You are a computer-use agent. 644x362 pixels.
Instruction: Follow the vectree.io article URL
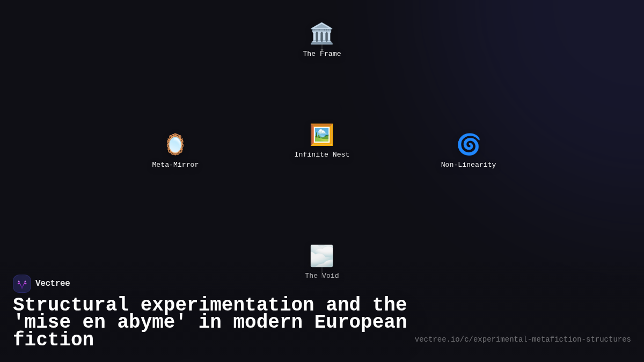522,339
